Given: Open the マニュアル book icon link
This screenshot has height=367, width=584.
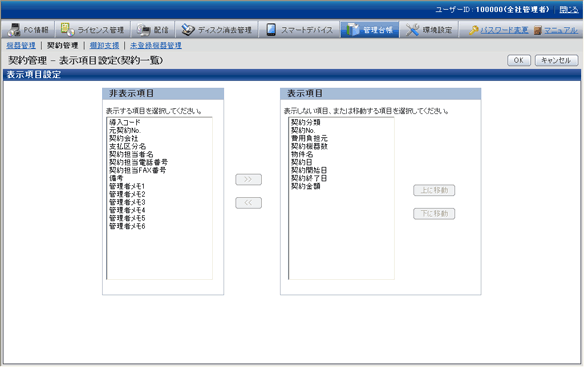Looking at the screenshot, I should pos(537,30).
